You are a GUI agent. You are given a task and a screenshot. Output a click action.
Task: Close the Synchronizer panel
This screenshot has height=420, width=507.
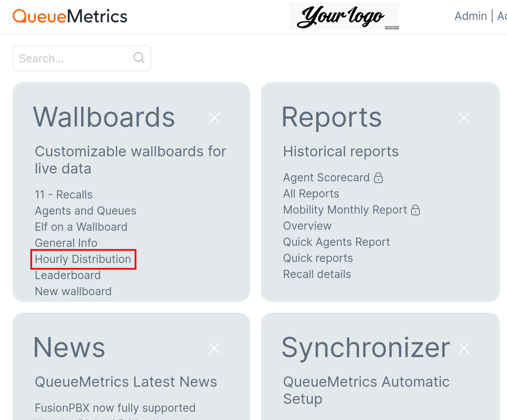(x=464, y=348)
